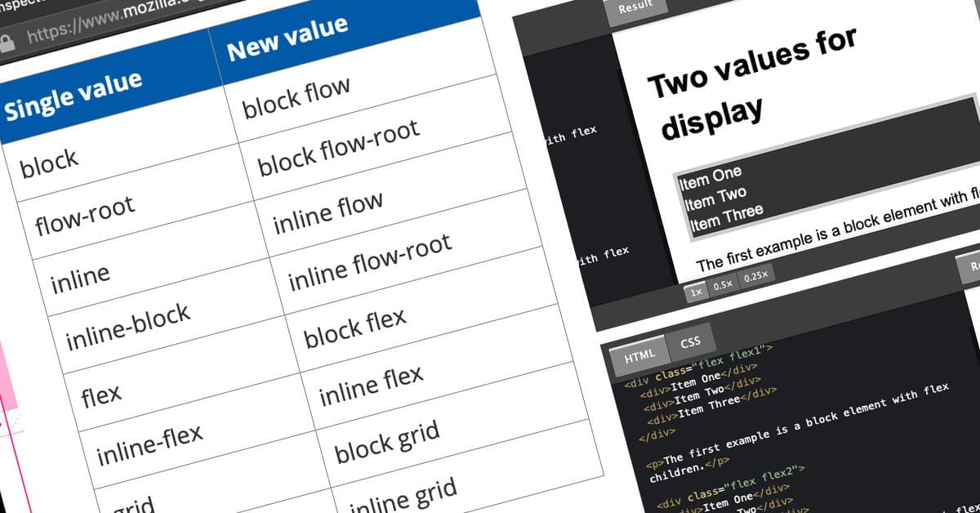This screenshot has height=513, width=980.
Task: Switch to the CSS code tab
Action: click(x=691, y=343)
